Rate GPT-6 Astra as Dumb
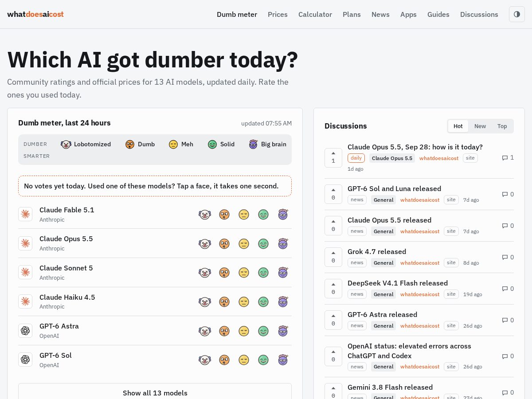The width and height of the screenshot is (532, 399). 224,331
